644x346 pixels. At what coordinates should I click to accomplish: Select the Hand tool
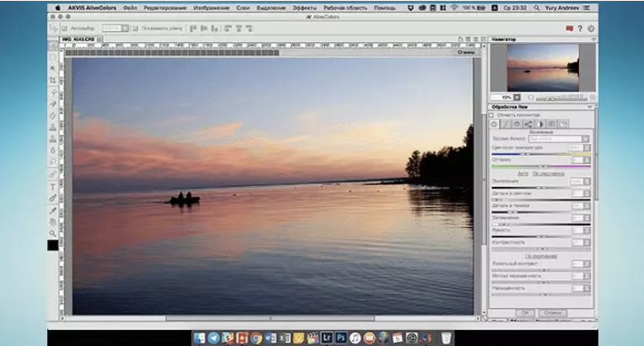(53, 221)
